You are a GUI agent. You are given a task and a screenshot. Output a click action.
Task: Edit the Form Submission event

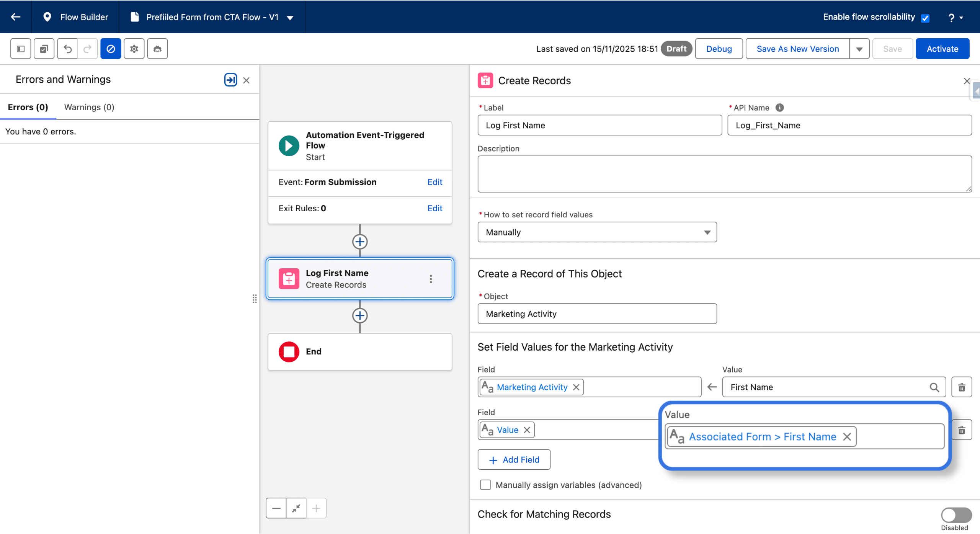[434, 182]
